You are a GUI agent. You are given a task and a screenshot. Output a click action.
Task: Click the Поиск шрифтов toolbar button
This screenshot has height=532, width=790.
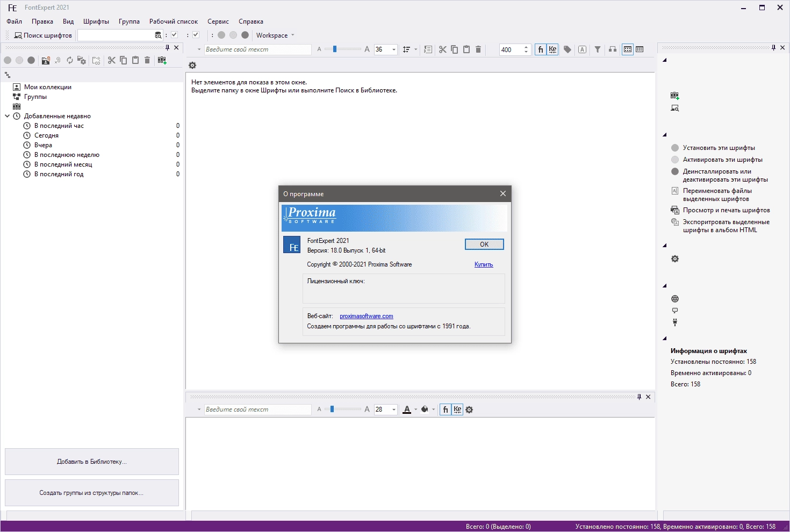click(x=43, y=35)
